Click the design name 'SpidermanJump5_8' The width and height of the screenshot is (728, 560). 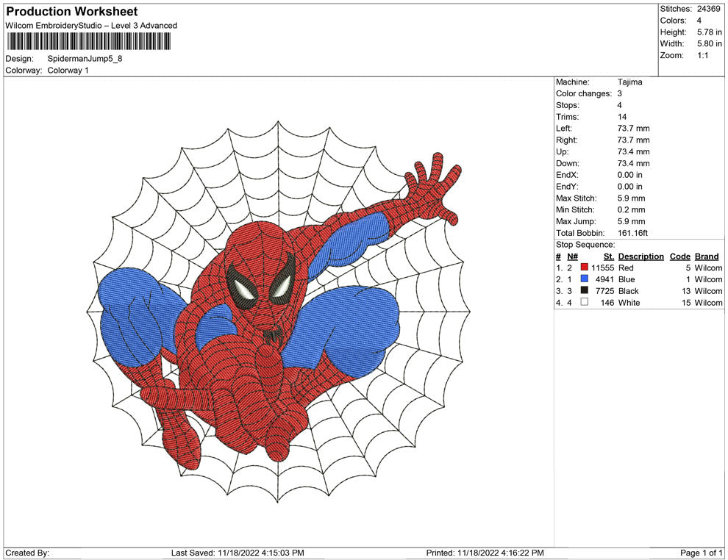click(85, 59)
